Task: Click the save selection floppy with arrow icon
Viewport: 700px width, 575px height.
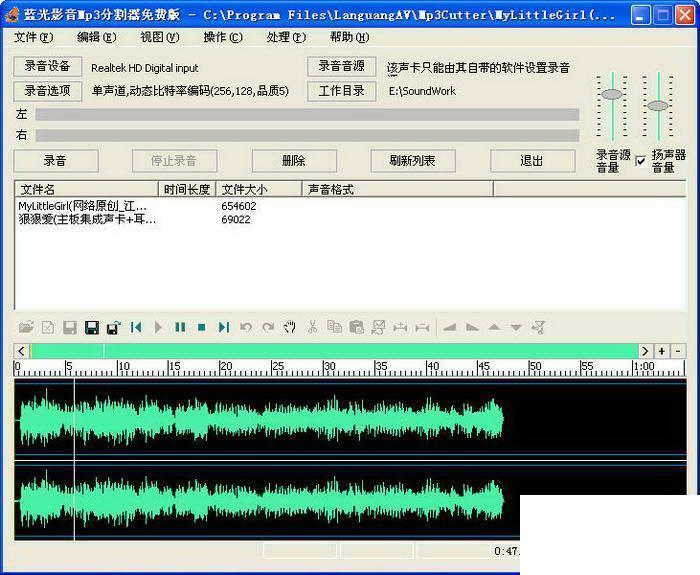Action: (x=114, y=328)
